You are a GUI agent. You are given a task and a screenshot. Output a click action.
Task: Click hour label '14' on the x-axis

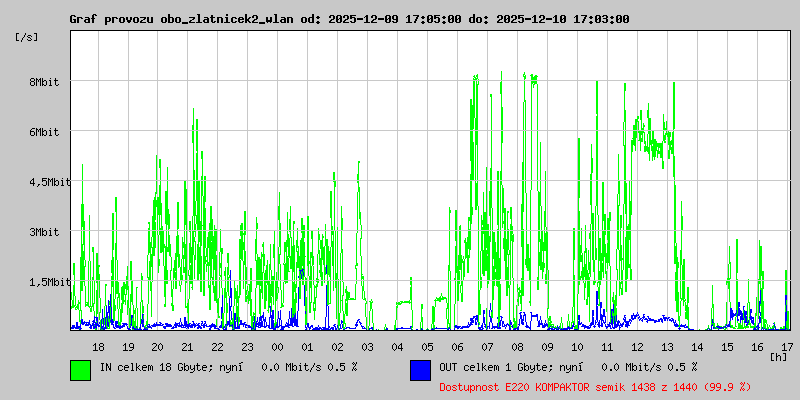[697, 347]
